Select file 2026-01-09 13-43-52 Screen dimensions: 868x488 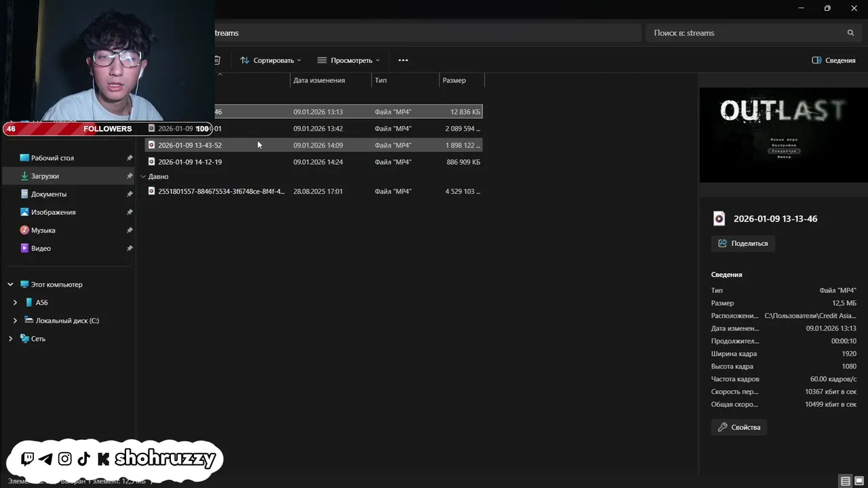[x=313, y=145]
